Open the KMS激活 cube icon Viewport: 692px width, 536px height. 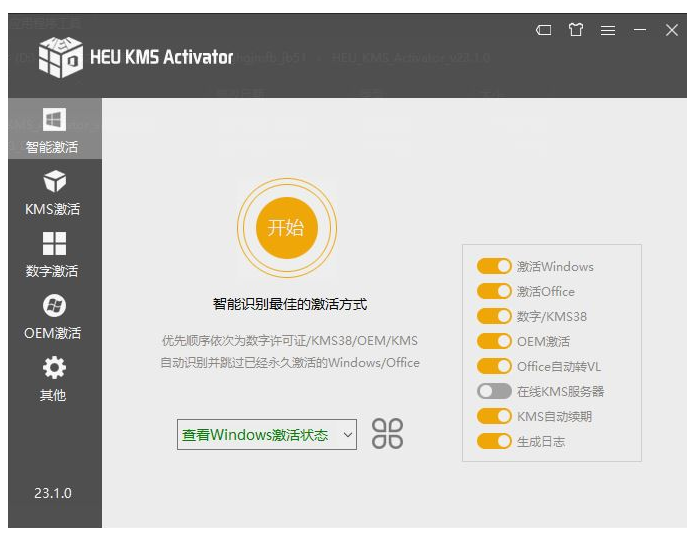point(54,182)
